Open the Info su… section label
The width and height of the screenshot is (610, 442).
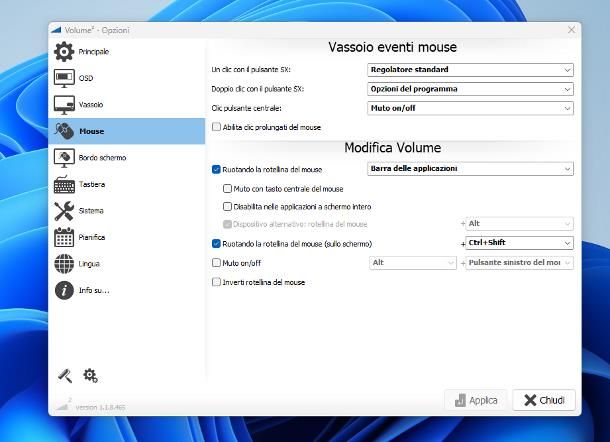(94, 290)
